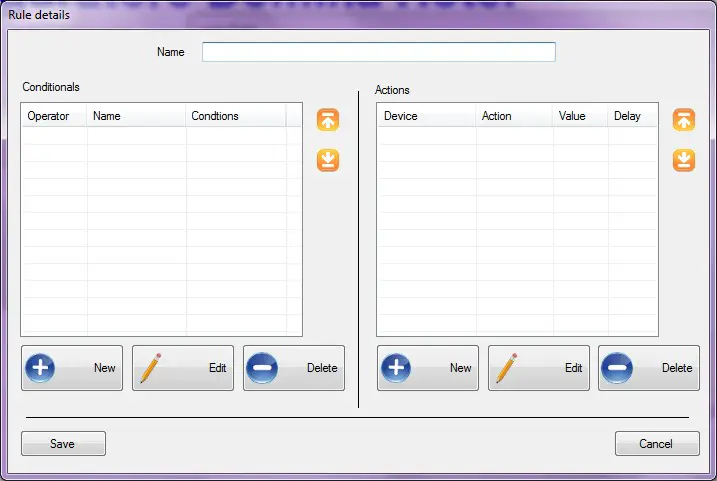
Task: Cancel the rule dialog
Action: click(657, 444)
